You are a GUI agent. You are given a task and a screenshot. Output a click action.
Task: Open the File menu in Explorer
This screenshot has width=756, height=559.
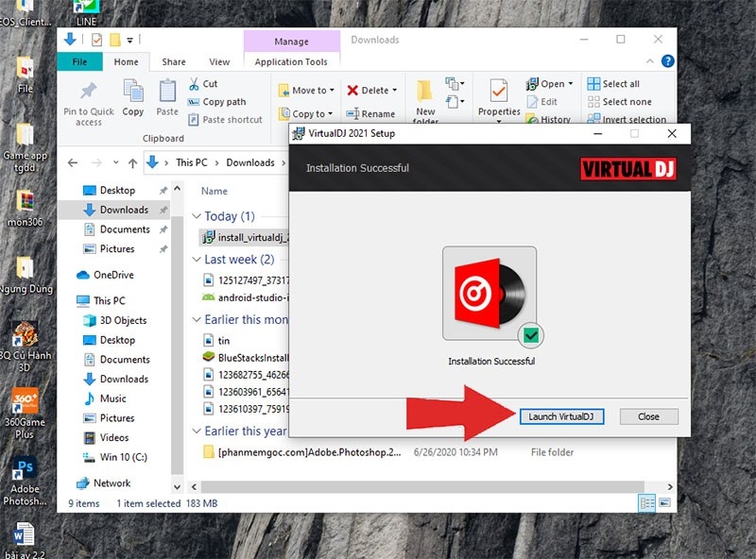pos(79,62)
